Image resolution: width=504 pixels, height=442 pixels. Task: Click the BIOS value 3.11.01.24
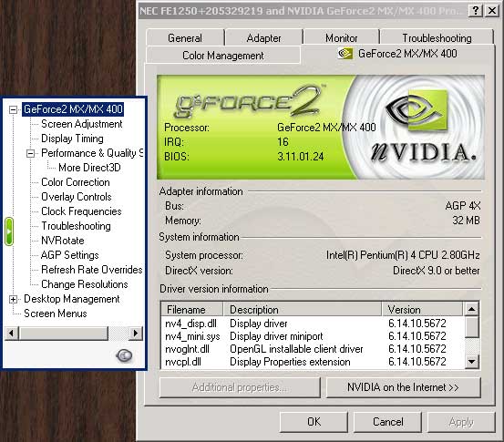300,157
